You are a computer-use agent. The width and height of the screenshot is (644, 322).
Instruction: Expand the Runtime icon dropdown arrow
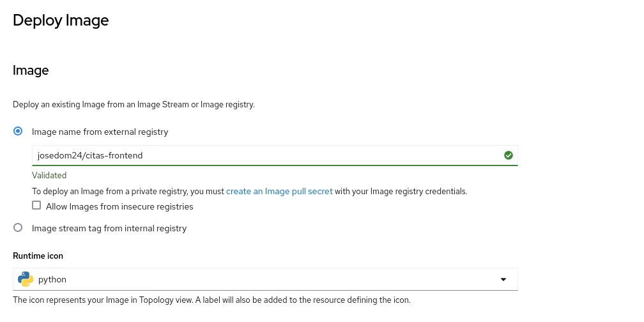pyautogui.click(x=503, y=279)
